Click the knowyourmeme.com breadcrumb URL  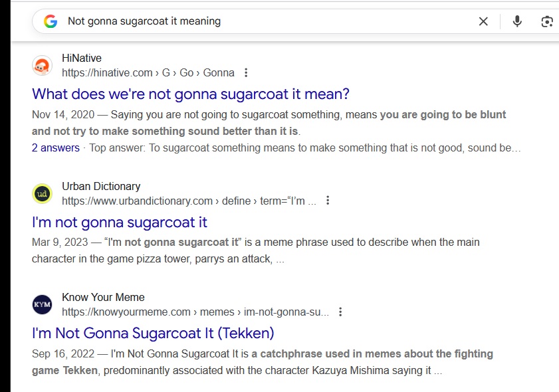195,312
